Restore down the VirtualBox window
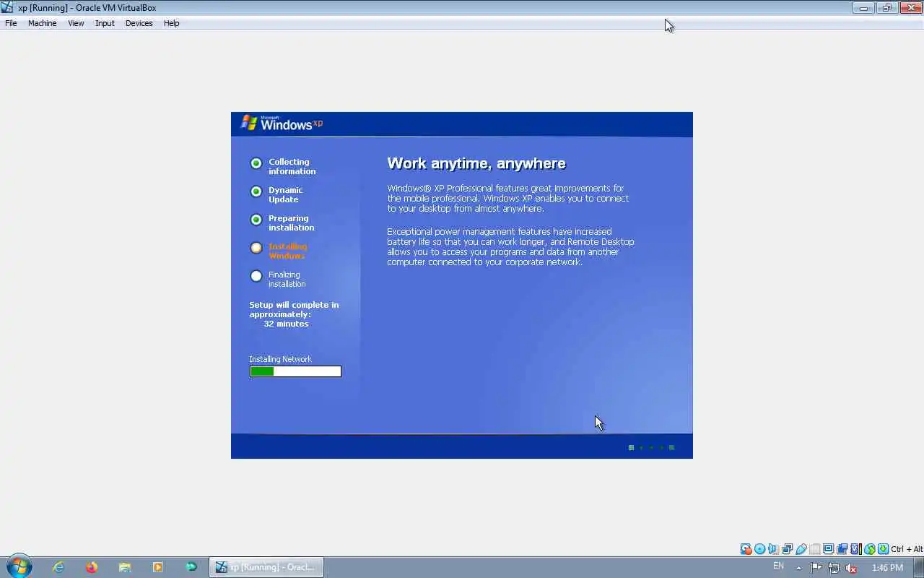This screenshot has height=578, width=924. coord(886,8)
